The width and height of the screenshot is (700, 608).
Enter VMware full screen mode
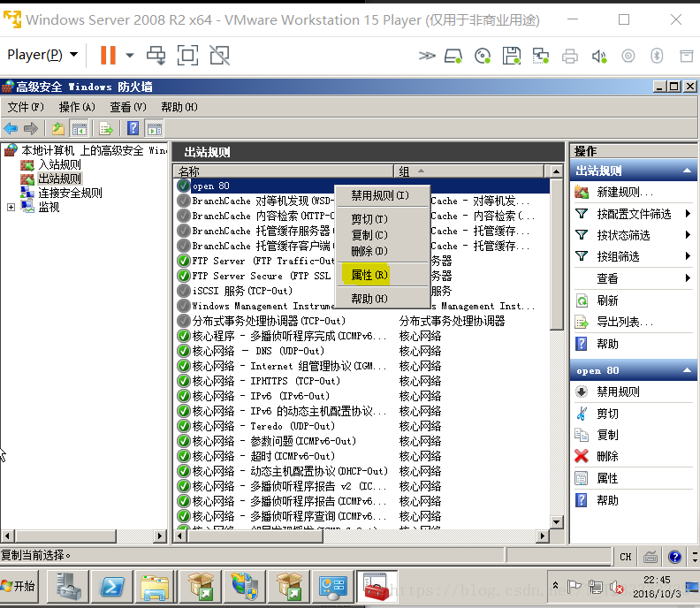point(187,56)
